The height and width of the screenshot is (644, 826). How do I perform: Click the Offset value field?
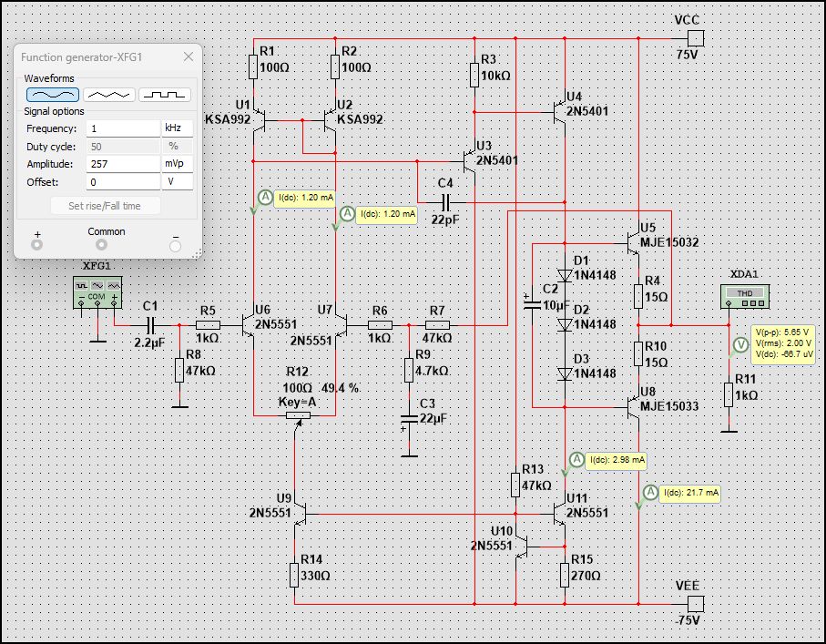tap(123, 182)
